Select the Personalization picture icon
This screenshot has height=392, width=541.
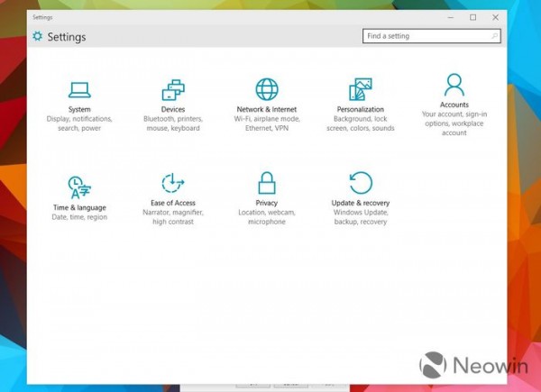click(361, 89)
